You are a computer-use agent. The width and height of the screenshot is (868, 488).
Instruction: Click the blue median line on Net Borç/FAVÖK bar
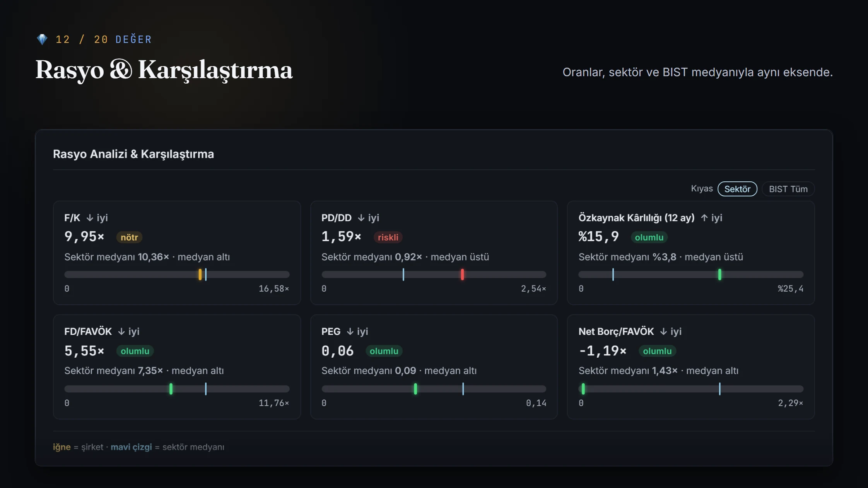point(719,389)
